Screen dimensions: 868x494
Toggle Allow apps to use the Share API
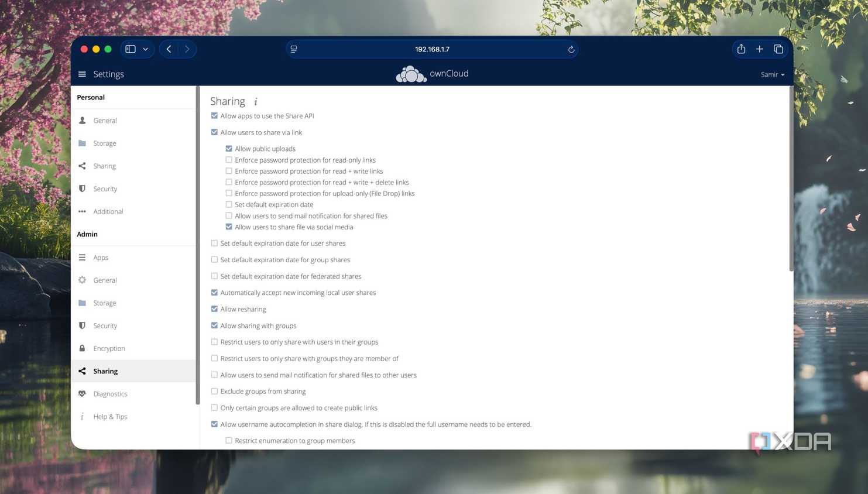(x=214, y=116)
